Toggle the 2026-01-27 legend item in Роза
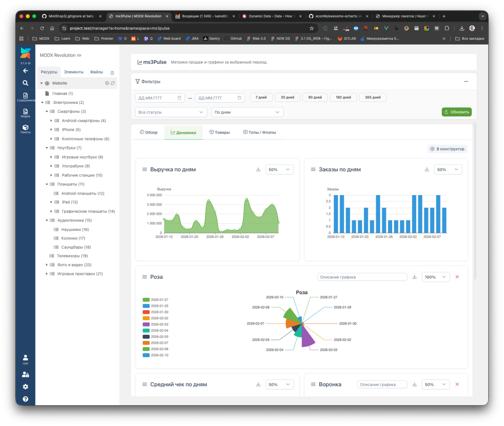504x426 pixels. coord(156,300)
